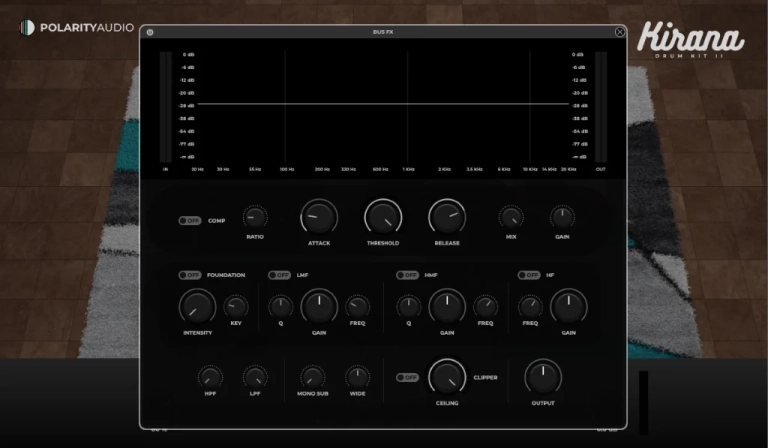Click the Polarity Audio logo
This screenshot has height=448, width=768.
(76, 27)
